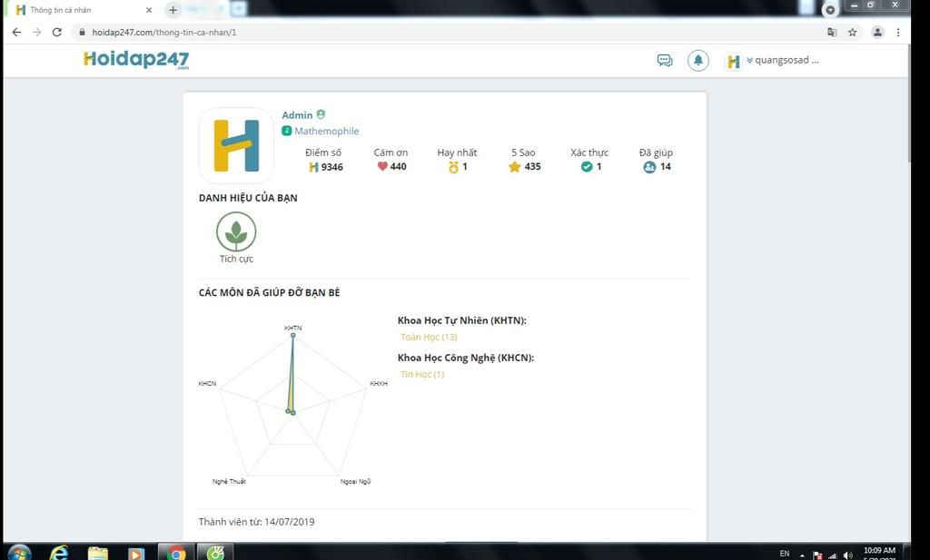Click the Hoidap247 logo
Screen dimensions: 930x560
click(x=136, y=60)
